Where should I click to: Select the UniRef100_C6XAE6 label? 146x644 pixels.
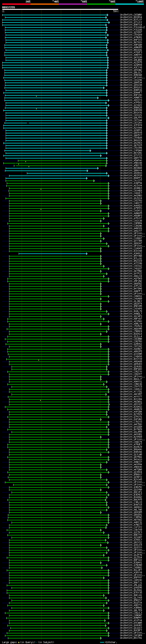click(x=131, y=191)
